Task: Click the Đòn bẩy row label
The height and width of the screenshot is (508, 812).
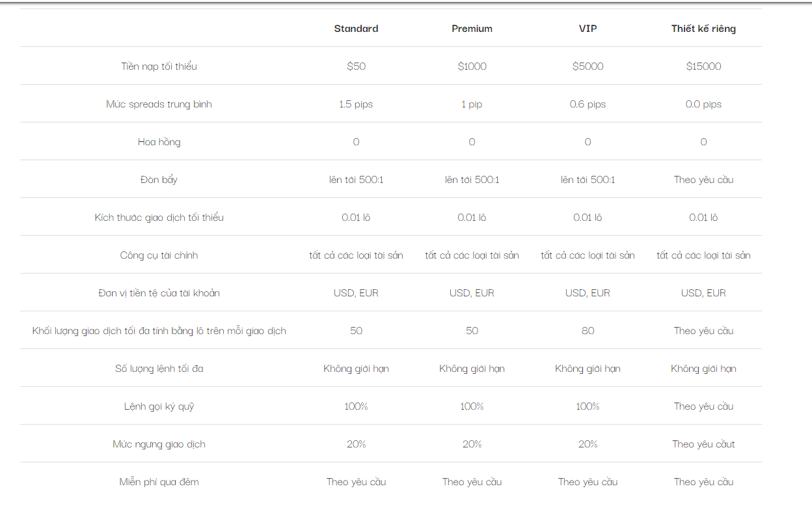Action: [x=159, y=180]
